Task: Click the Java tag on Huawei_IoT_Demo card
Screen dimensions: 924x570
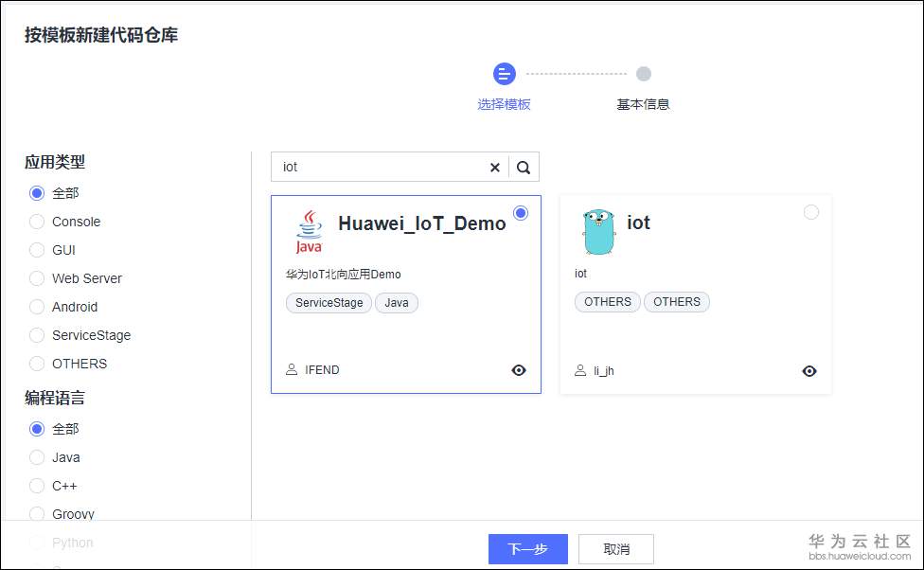Action: (x=397, y=303)
